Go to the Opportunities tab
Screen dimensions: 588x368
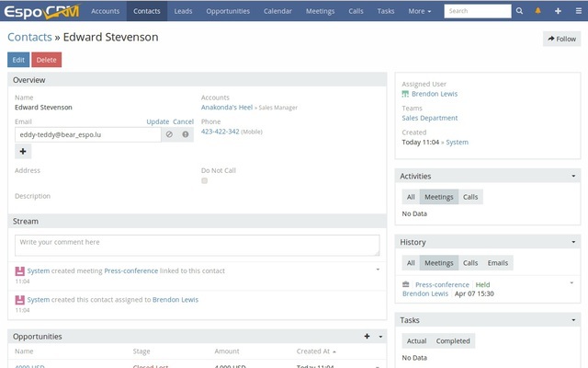pos(227,11)
